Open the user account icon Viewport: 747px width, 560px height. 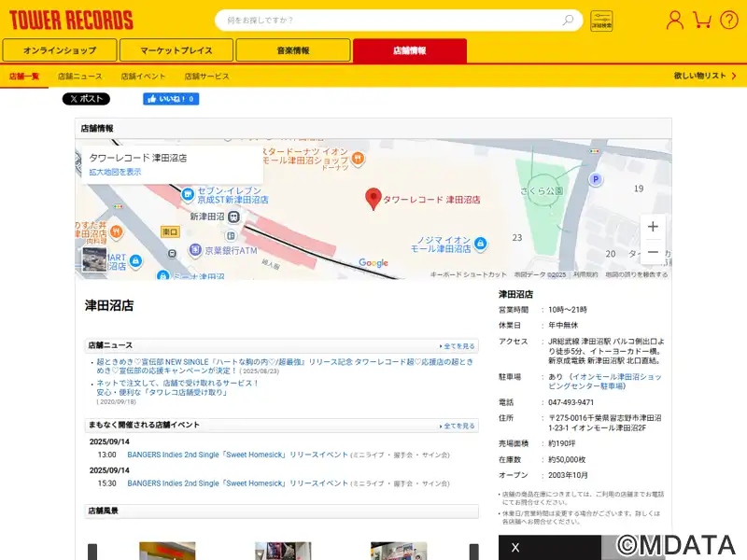coord(674,21)
